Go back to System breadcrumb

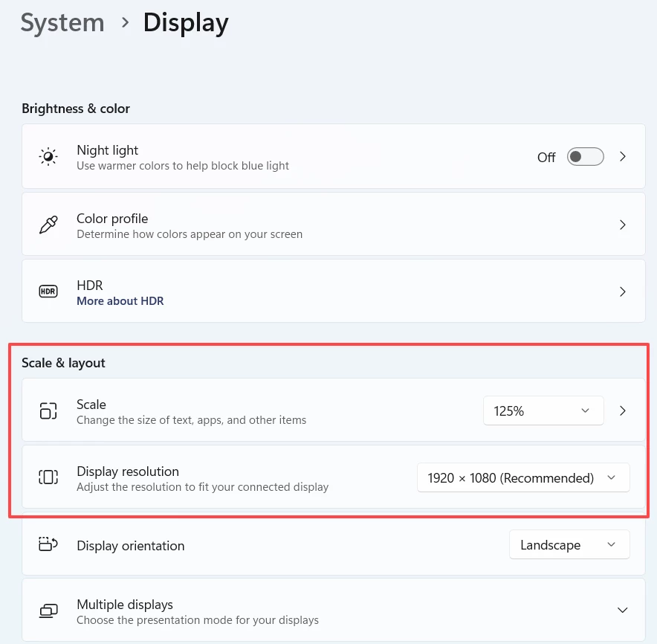pos(62,22)
